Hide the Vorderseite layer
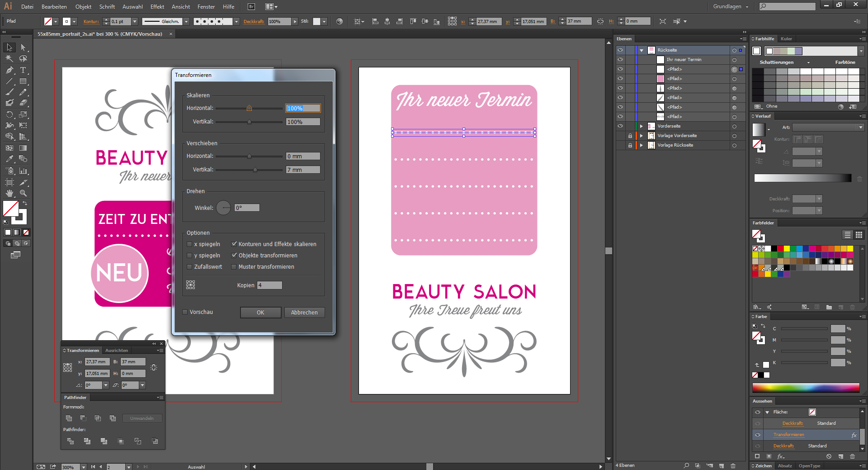 [x=620, y=126]
